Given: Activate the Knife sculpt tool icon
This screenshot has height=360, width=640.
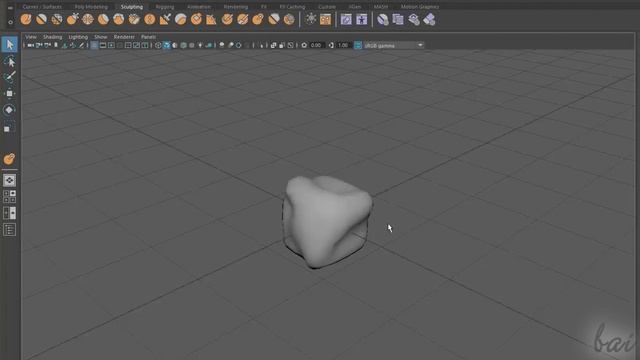Looking at the screenshot, I should [x=227, y=19].
